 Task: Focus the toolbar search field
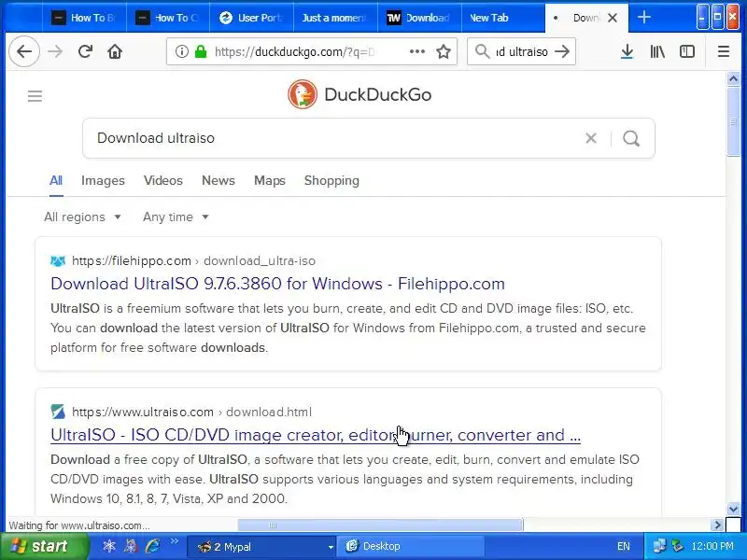522,51
